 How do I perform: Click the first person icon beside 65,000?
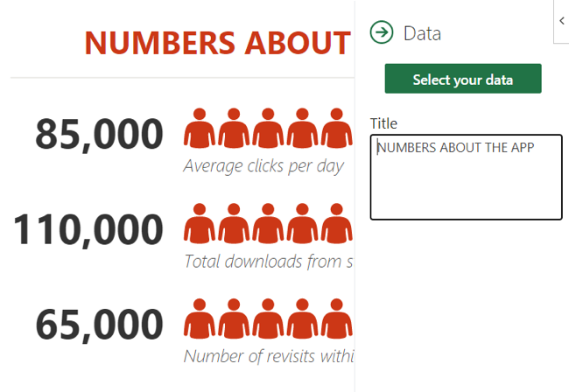[x=200, y=318]
